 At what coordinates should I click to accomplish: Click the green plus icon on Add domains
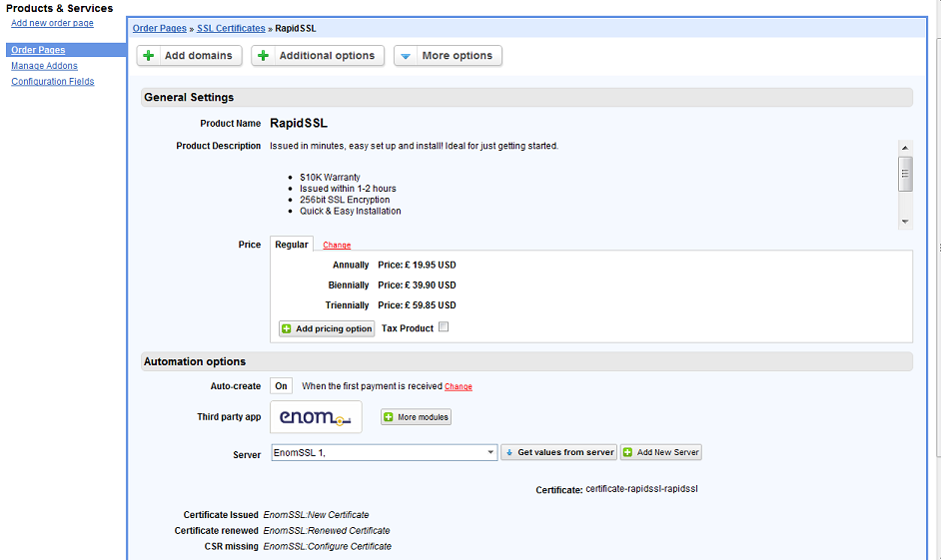(x=148, y=56)
